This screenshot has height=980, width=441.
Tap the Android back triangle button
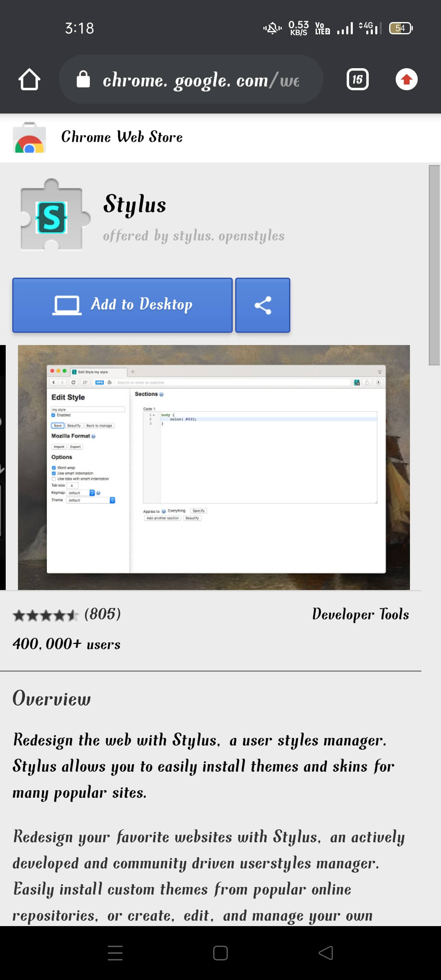[326, 953]
